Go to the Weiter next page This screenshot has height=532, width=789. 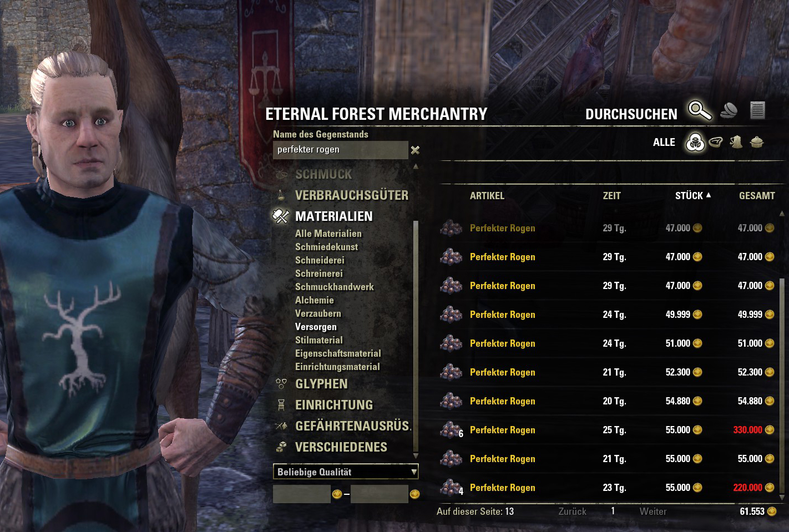point(653,511)
